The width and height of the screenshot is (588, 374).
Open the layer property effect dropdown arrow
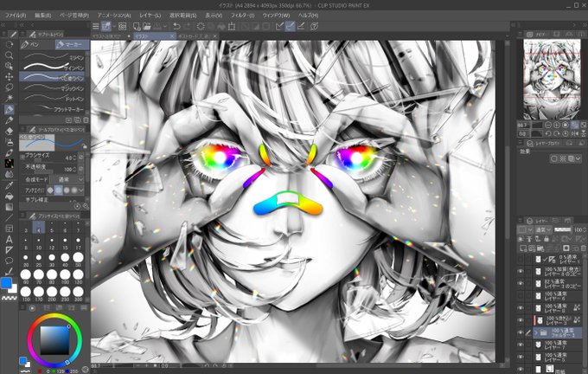pos(578,158)
